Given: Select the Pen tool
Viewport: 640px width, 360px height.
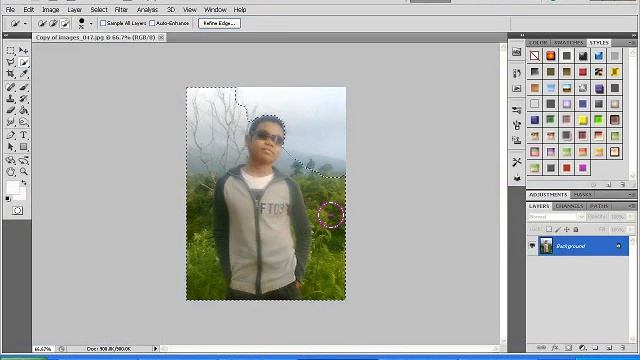Looking at the screenshot, I should point(11,135).
